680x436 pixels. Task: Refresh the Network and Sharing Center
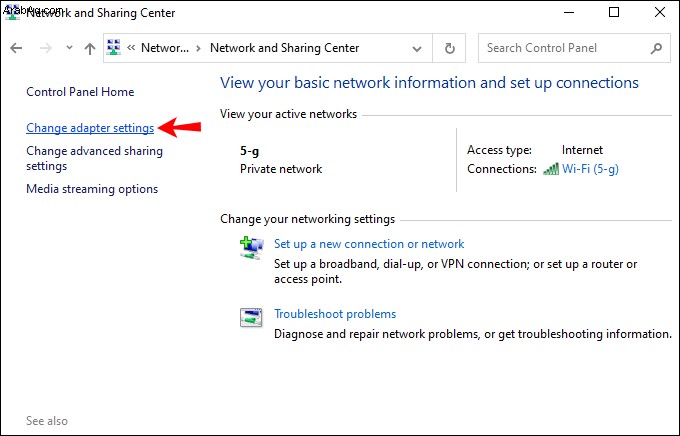tap(450, 48)
